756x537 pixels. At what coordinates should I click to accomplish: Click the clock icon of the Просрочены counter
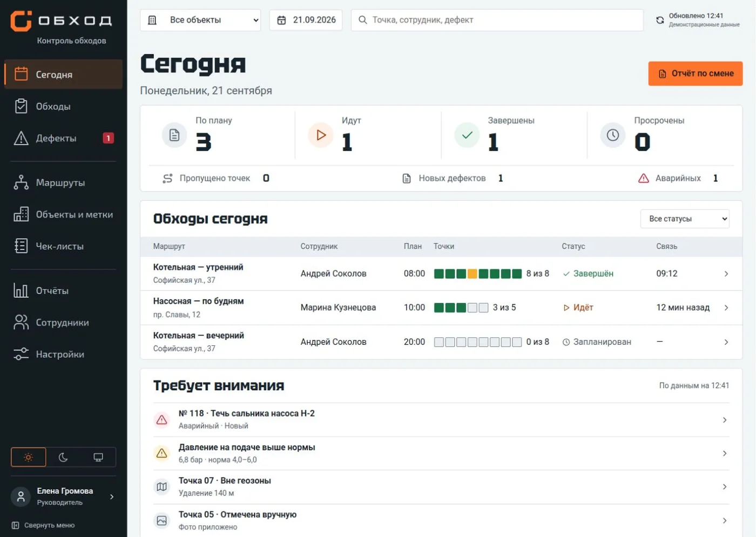(613, 135)
